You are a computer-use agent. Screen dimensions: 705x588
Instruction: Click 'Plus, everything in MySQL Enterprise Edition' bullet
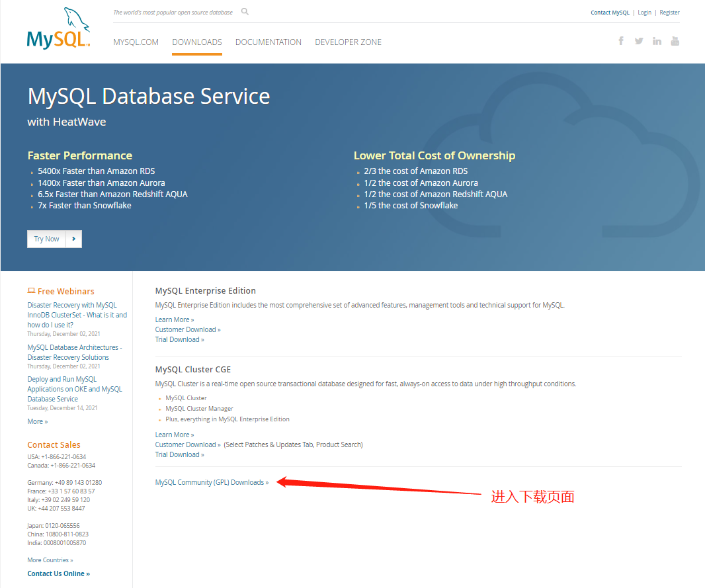coord(228,419)
